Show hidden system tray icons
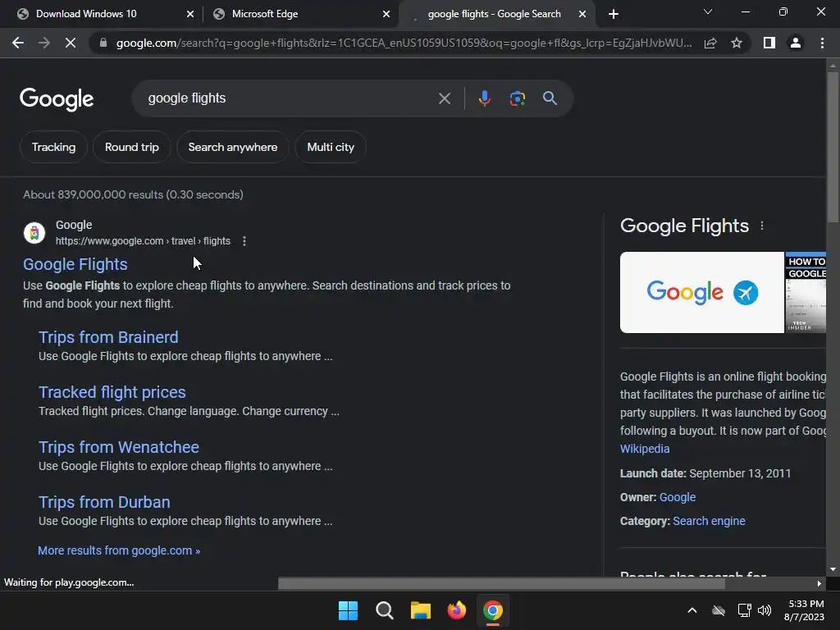The height and width of the screenshot is (630, 840). tap(692, 610)
